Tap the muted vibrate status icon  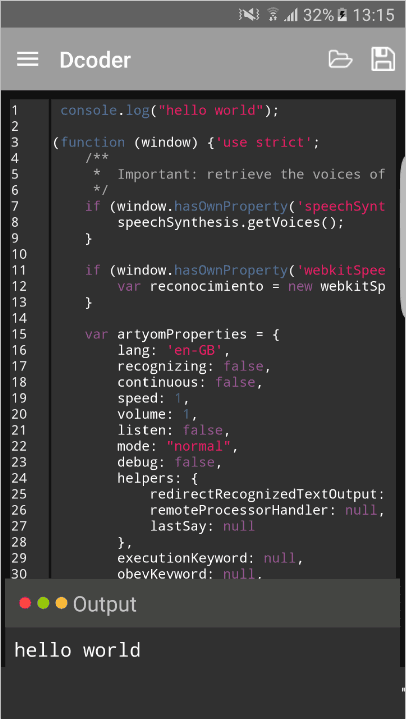point(249,15)
